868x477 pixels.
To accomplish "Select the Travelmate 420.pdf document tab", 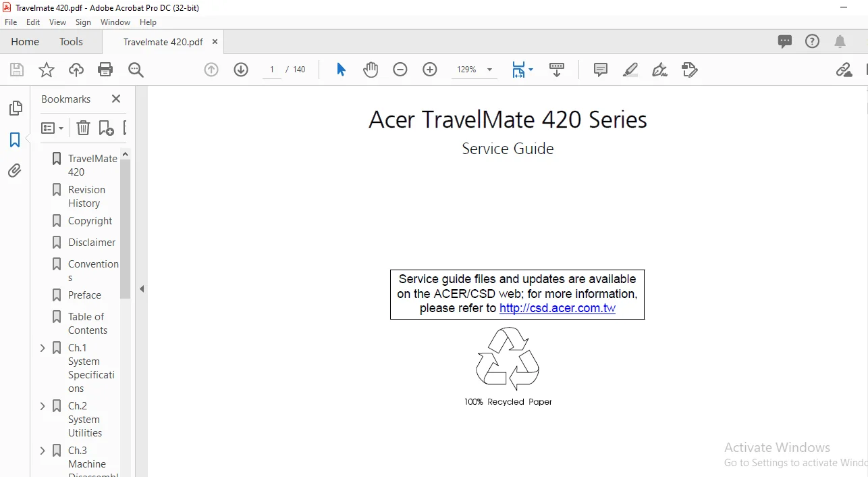I will click(x=163, y=42).
